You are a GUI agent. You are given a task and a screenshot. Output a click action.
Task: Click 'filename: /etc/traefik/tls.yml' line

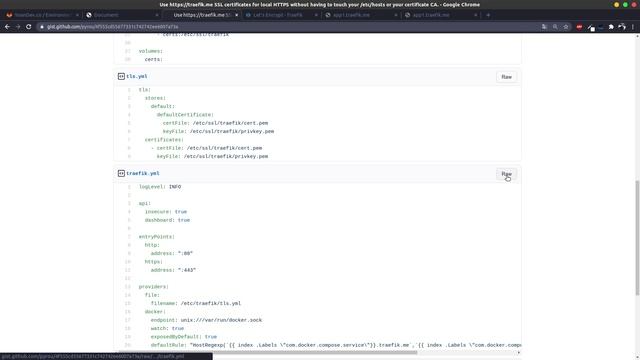pyautogui.click(x=196, y=303)
